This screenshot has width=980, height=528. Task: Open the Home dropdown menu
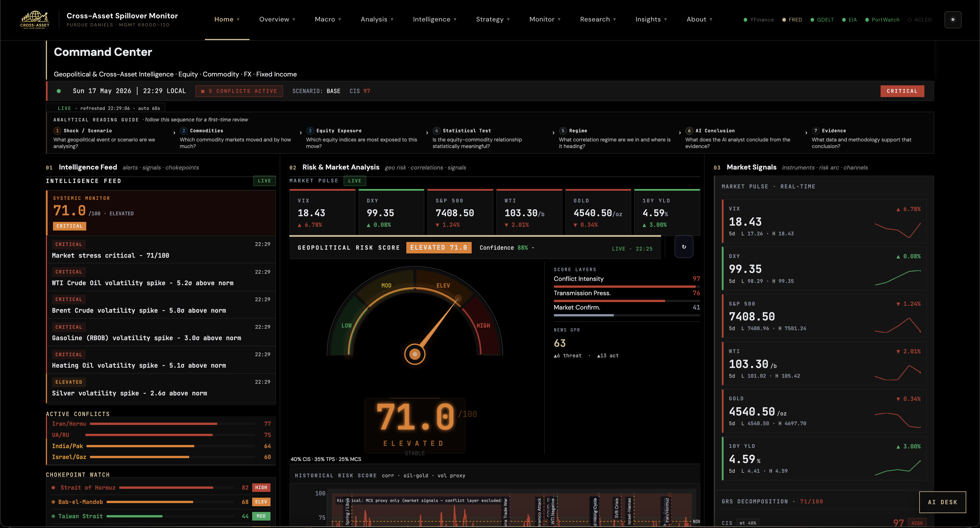[x=227, y=19]
